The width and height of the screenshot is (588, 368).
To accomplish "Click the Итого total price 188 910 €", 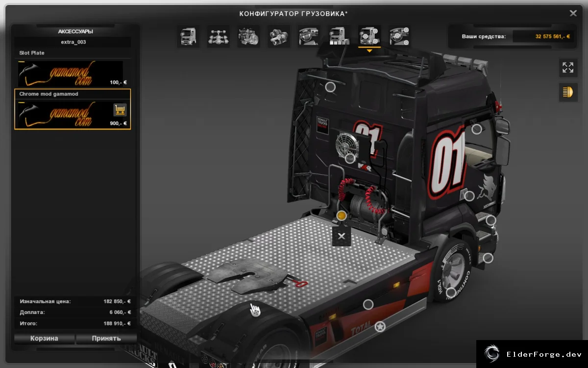I will 118,324.
